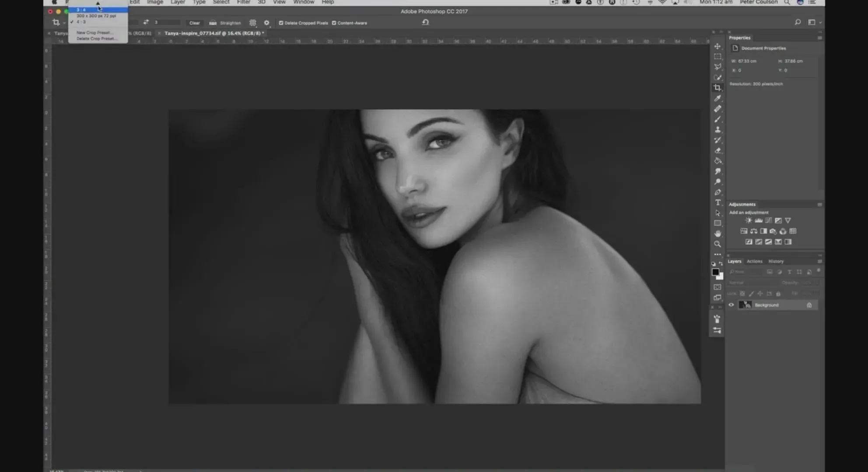Toggle Delete Cropped Pixels checkbox
The image size is (868, 472).
pyautogui.click(x=281, y=23)
